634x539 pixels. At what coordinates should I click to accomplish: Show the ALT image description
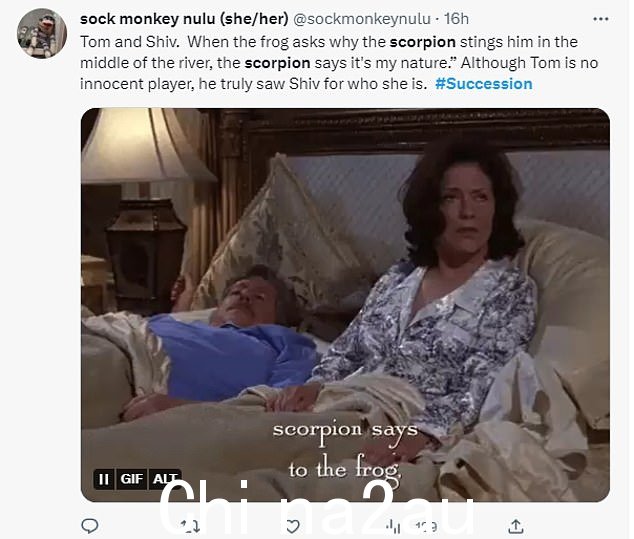[x=165, y=479]
